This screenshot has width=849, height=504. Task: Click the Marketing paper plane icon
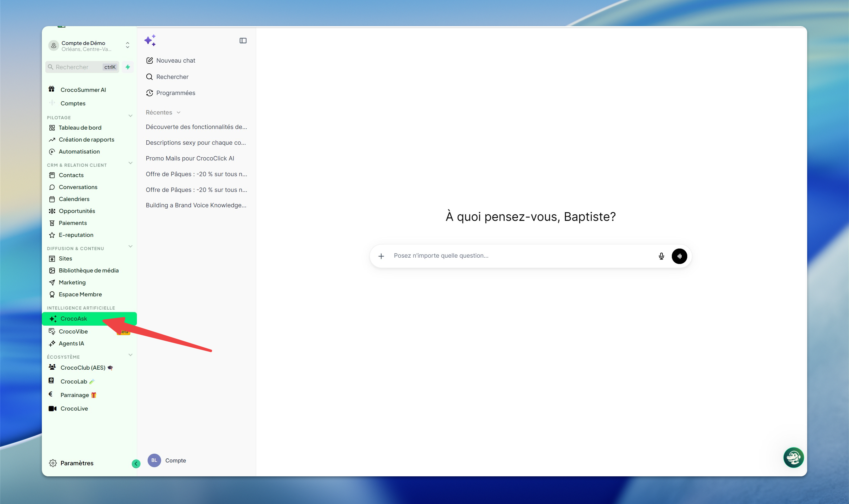(52, 283)
